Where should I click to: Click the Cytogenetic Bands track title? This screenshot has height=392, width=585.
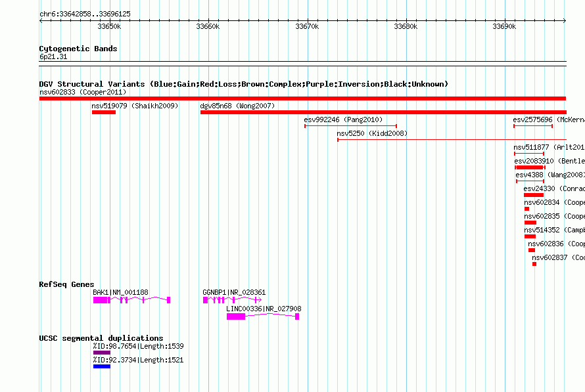click(78, 49)
